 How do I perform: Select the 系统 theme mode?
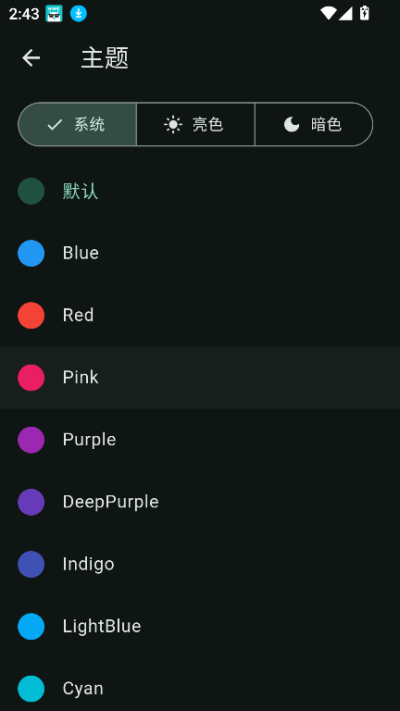(77, 124)
